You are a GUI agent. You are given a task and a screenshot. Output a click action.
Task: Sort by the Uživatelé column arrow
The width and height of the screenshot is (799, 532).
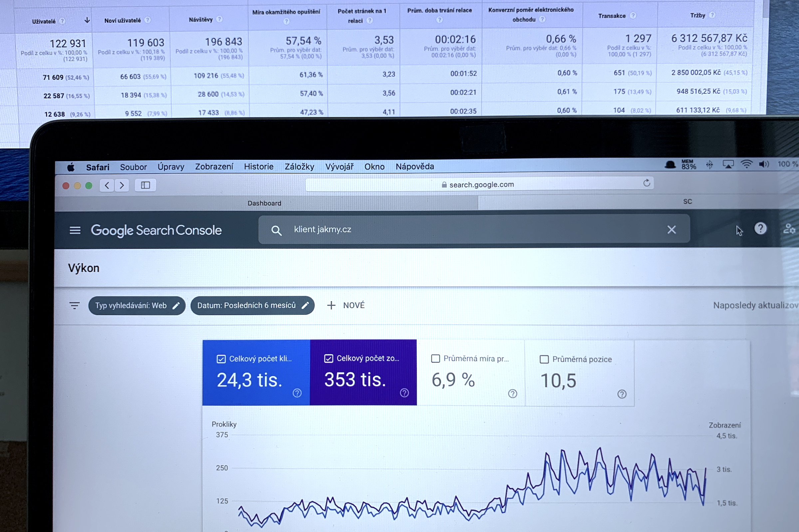click(x=87, y=20)
